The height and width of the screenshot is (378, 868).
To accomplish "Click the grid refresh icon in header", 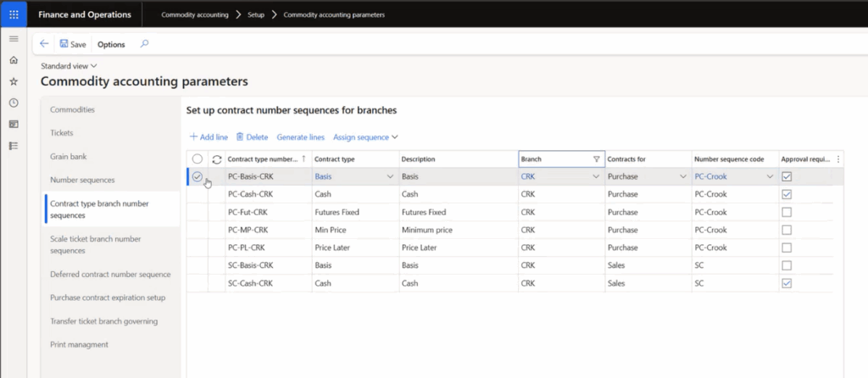I will [216, 159].
